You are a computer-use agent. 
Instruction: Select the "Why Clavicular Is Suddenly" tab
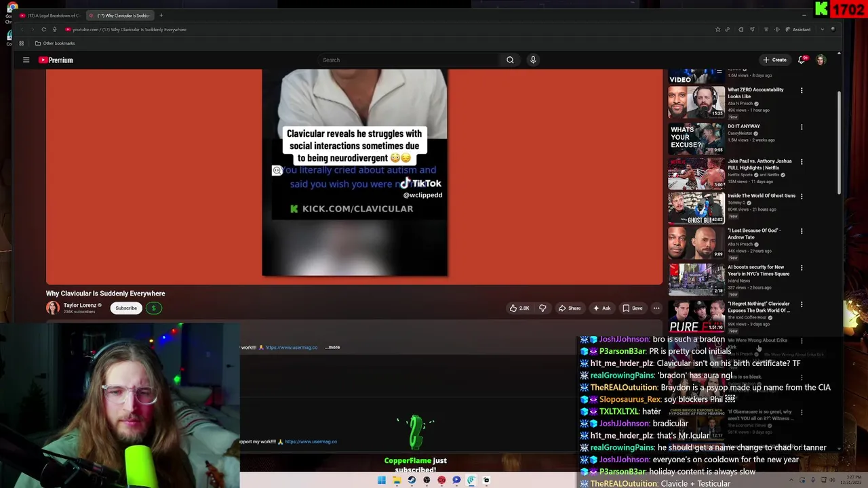(x=119, y=16)
